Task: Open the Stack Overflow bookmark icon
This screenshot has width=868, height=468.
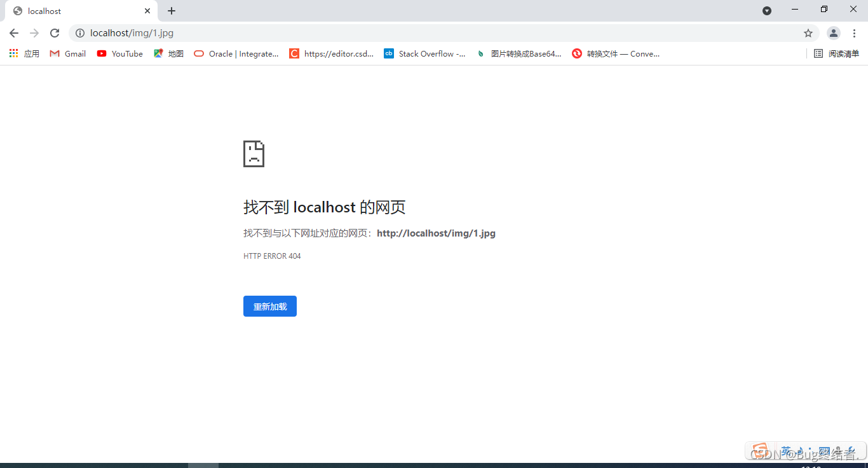Action: tap(388, 53)
